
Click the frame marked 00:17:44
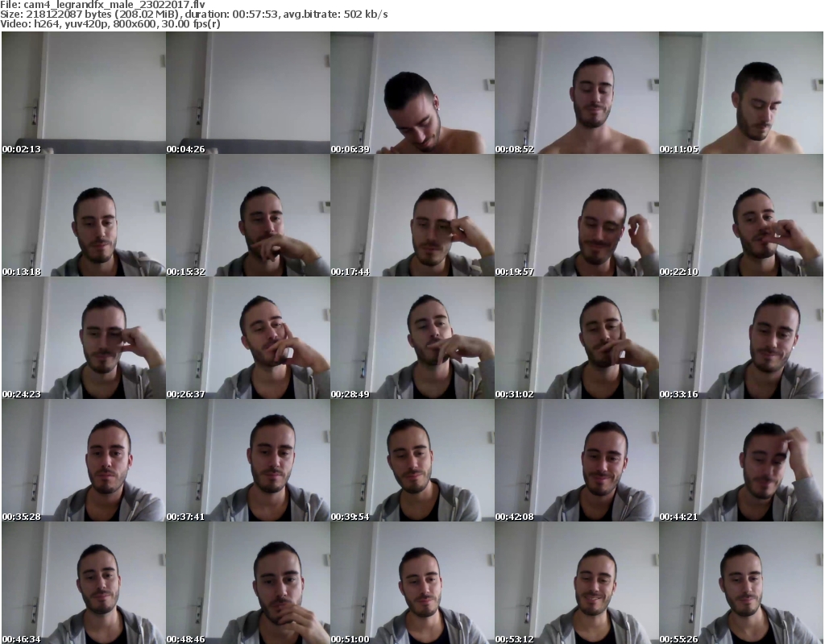pyautogui.click(x=412, y=215)
